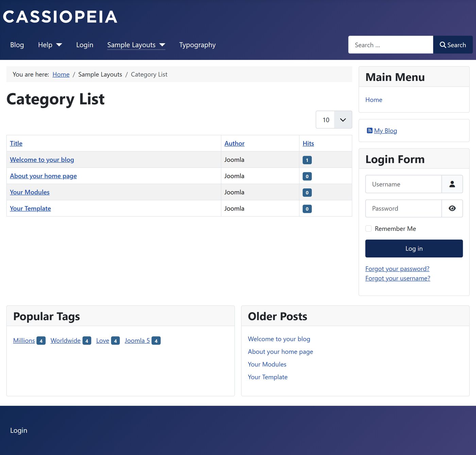Open the Typography menu item

[x=198, y=45]
